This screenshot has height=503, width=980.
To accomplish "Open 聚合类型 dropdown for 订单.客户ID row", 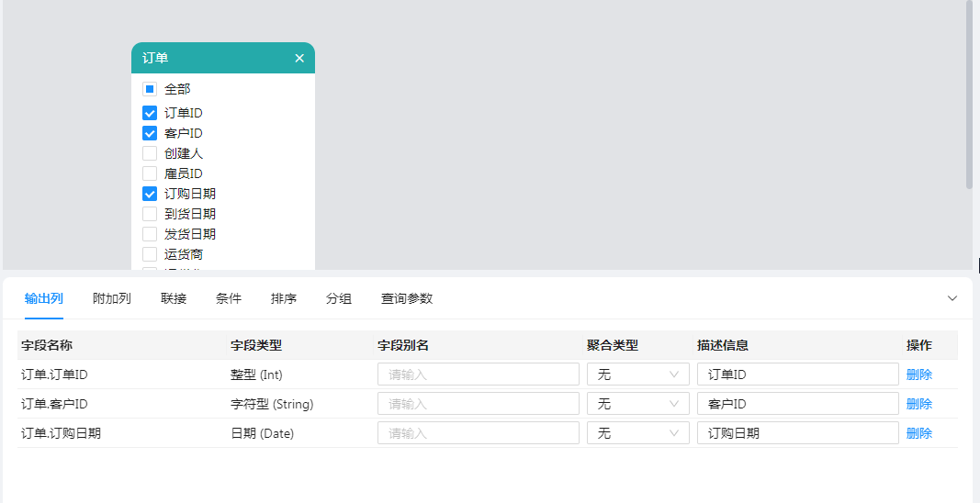I will (637, 404).
